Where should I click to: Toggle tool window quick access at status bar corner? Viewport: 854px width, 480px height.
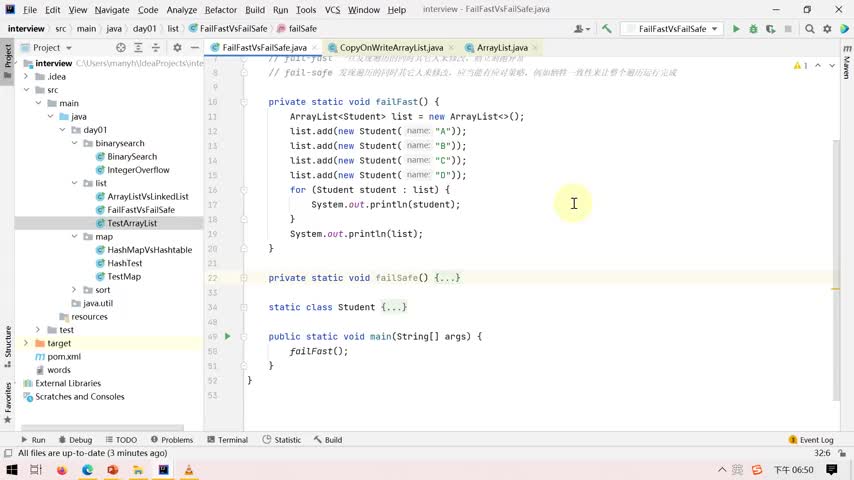pos(8,453)
